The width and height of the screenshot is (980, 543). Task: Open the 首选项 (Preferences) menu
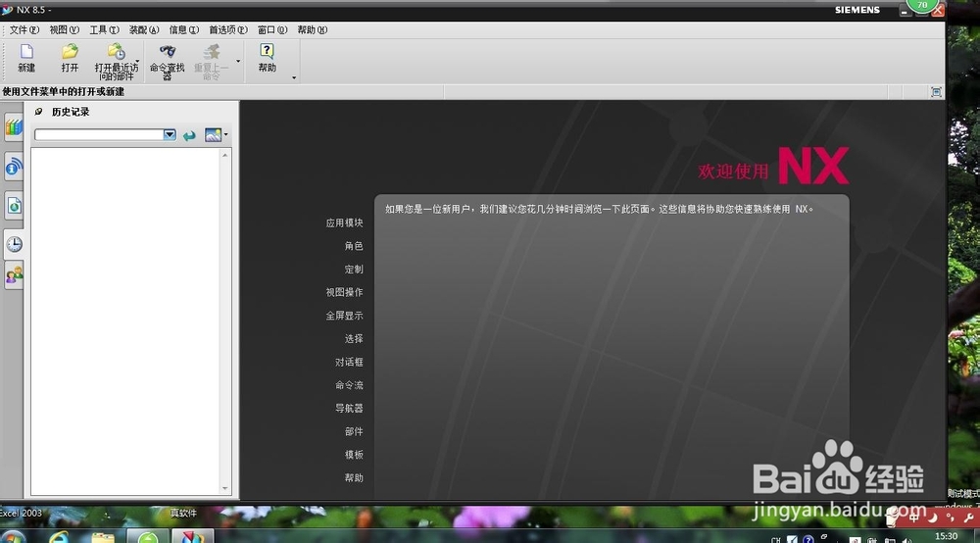coord(228,30)
